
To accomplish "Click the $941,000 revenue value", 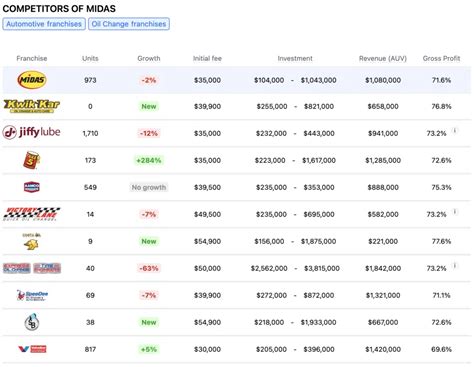I will pyautogui.click(x=383, y=133).
